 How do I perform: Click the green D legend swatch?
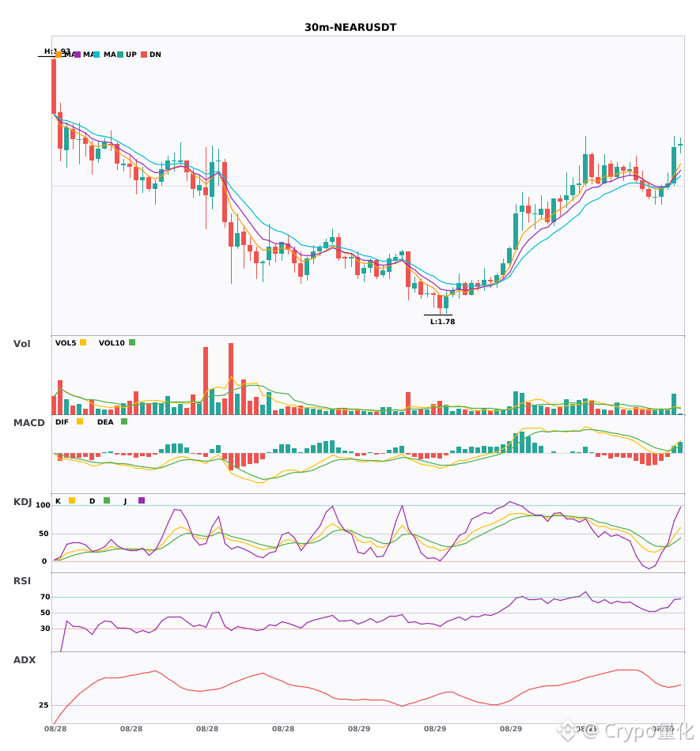(x=107, y=500)
